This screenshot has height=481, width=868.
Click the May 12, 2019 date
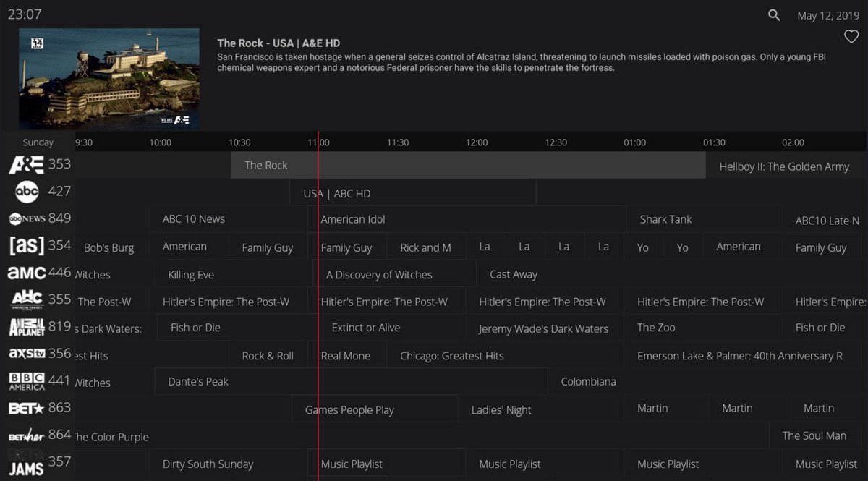click(x=828, y=15)
